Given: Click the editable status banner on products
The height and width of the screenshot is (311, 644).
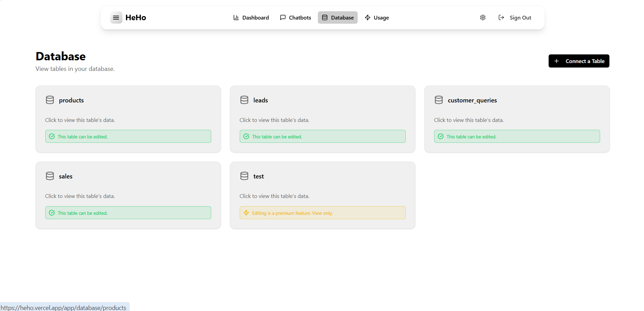Looking at the screenshot, I should [x=128, y=136].
